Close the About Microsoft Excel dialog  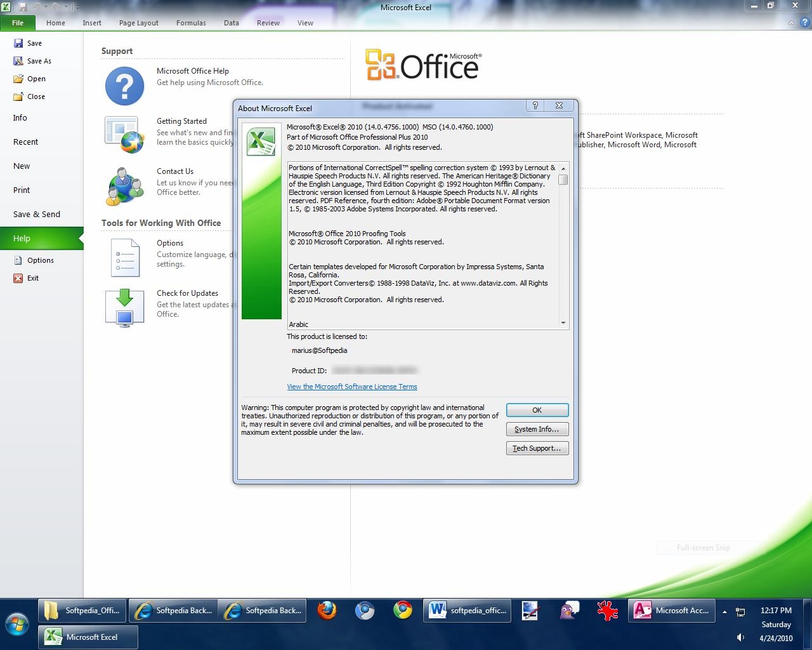click(x=559, y=105)
